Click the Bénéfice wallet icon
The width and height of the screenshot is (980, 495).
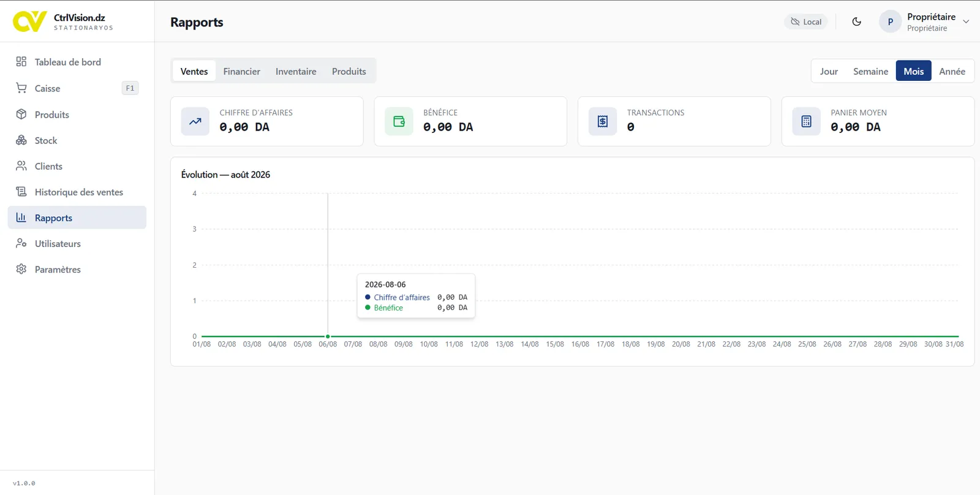[399, 121]
